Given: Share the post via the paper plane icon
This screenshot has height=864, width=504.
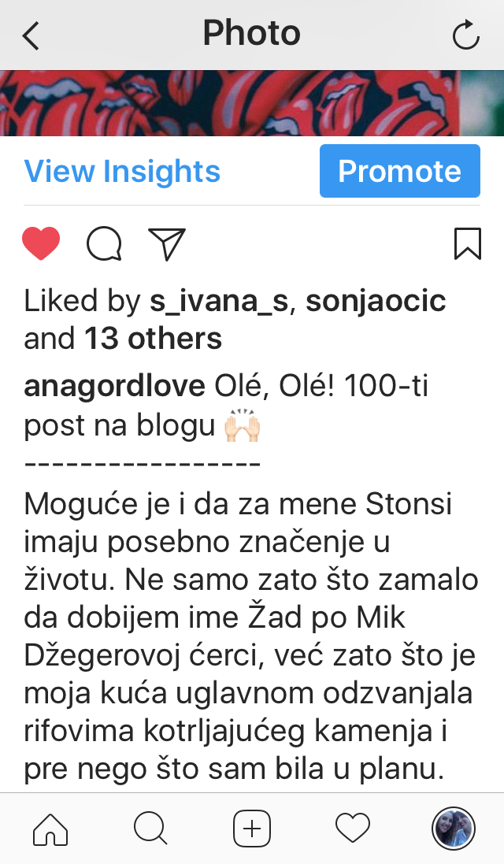Looking at the screenshot, I should click(167, 243).
